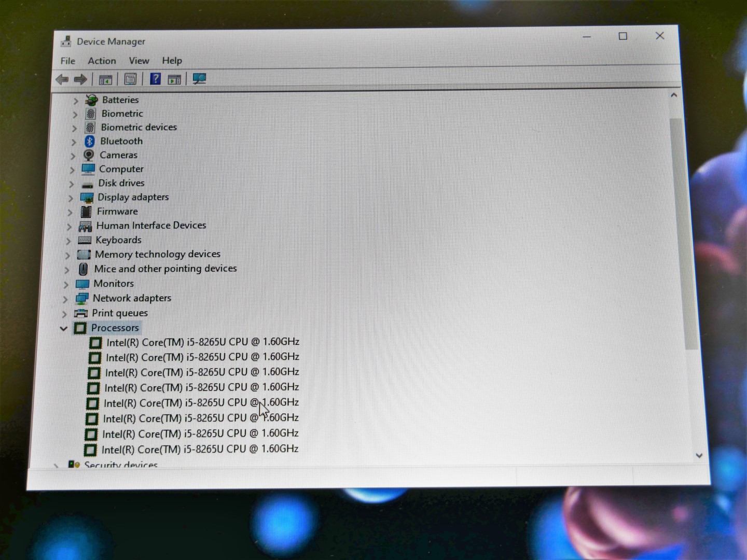This screenshot has width=747, height=560.
Task: Open the Help menu
Action: pyautogui.click(x=172, y=61)
